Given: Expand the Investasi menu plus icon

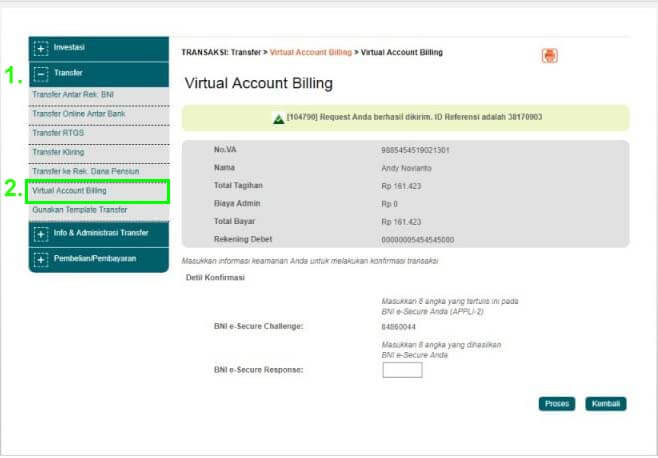Looking at the screenshot, I should [41, 48].
